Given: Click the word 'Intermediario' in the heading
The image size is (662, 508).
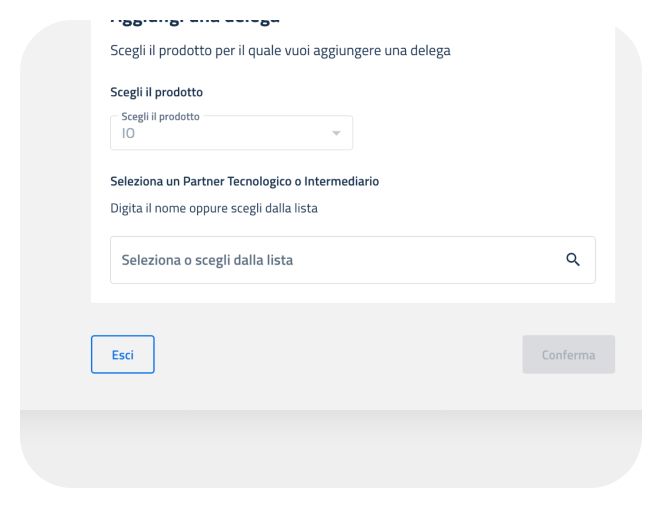Looking at the screenshot, I should [x=343, y=181].
